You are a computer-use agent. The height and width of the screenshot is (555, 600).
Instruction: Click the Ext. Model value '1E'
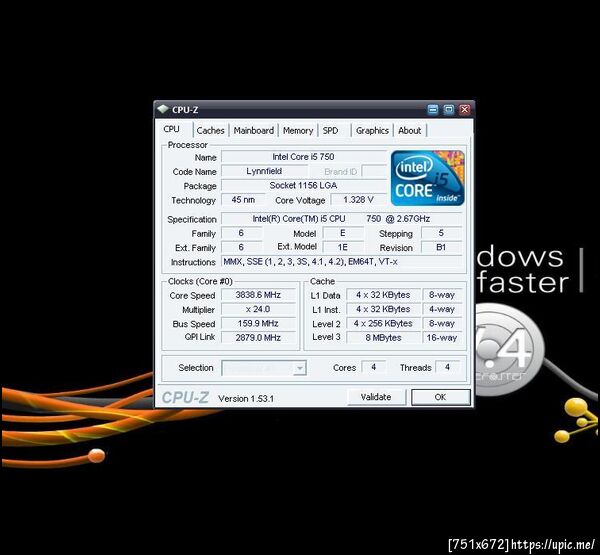[x=343, y=247]
